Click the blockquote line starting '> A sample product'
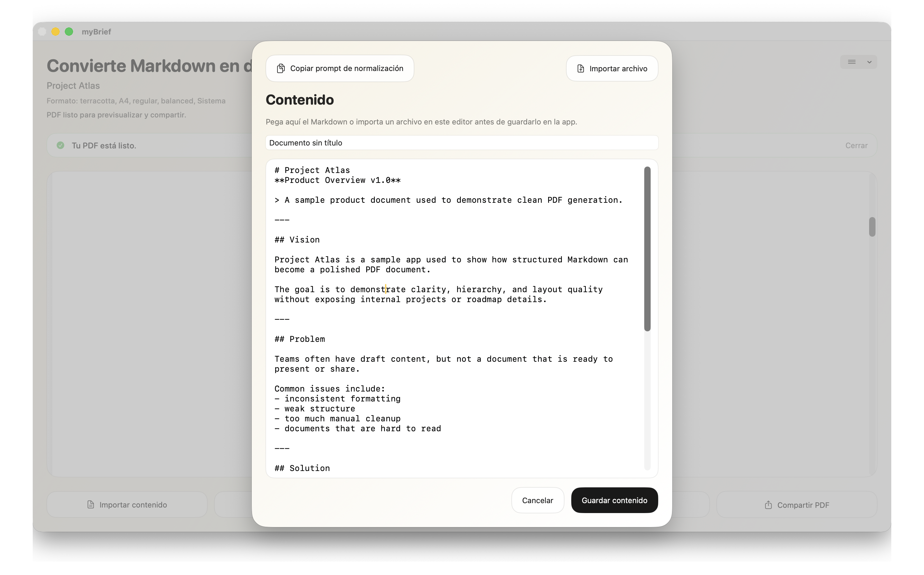The width and height of the screenshot is (924, 575). pos(449,200)
